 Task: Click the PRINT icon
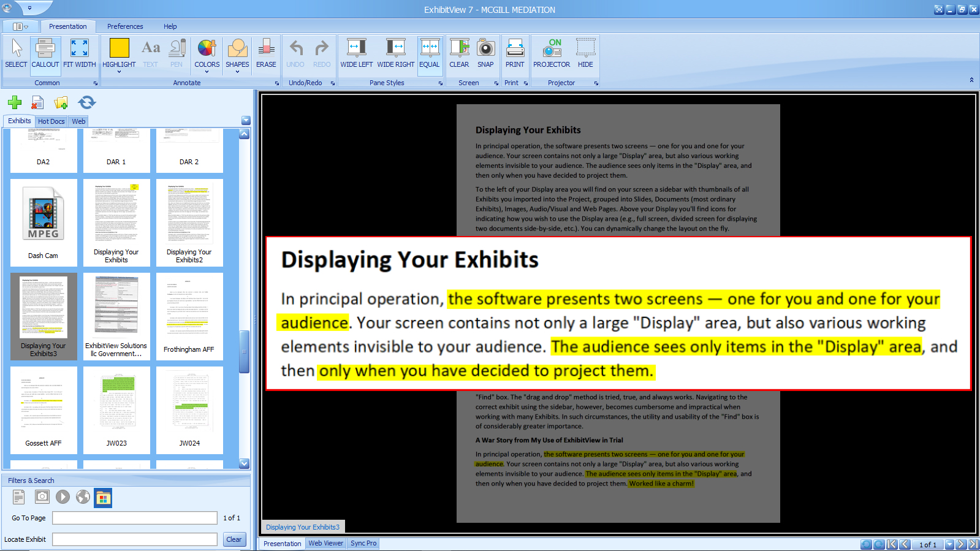[515, 53]
